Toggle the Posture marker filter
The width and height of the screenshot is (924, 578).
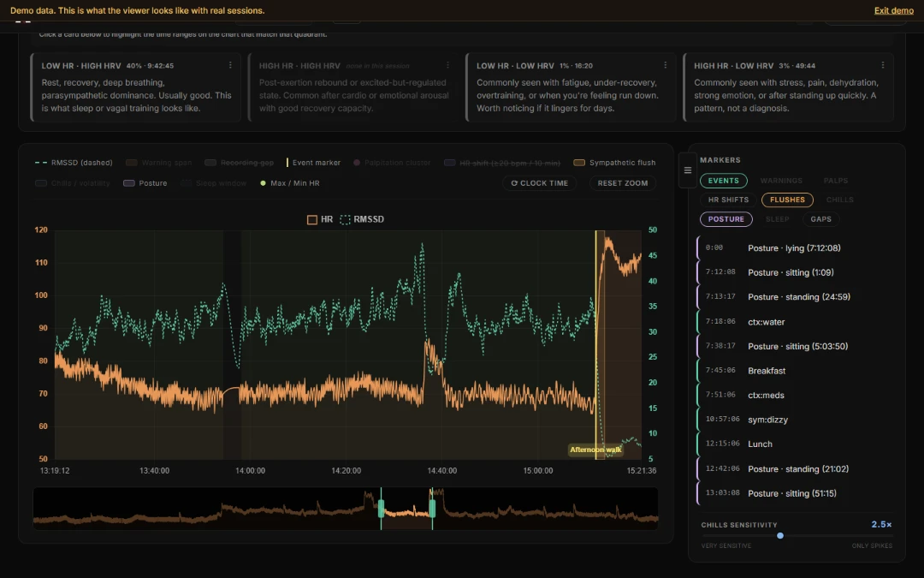point(726,219)
